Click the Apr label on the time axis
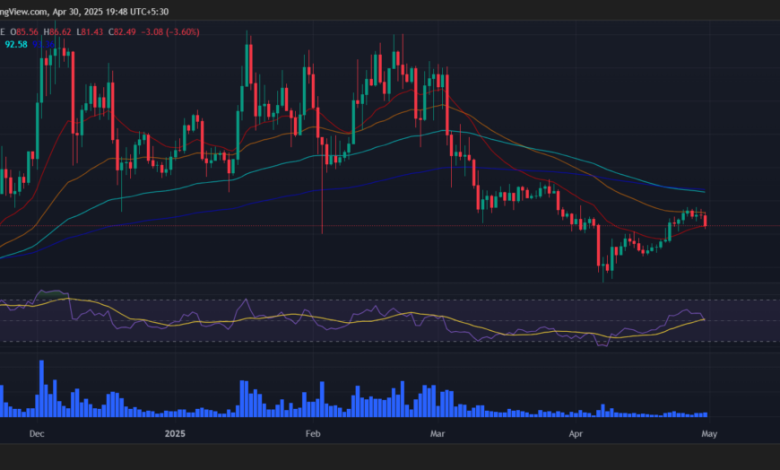The image size is (780, 470). click(x=576, y=434)
